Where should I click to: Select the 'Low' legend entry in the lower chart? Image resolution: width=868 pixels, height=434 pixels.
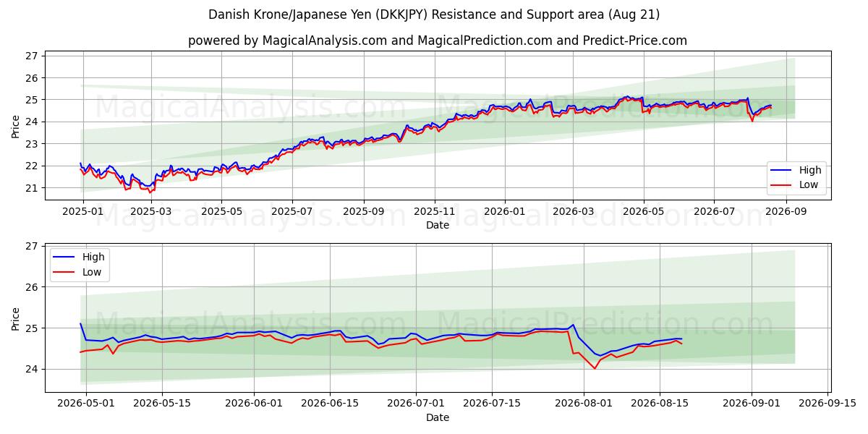tap(91, 272)
